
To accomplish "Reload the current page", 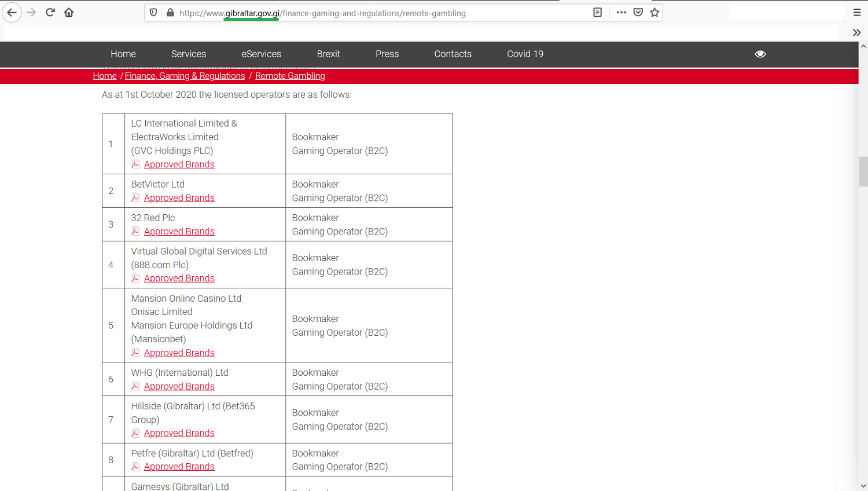I will pyautogui.click(x=50, y=12).
